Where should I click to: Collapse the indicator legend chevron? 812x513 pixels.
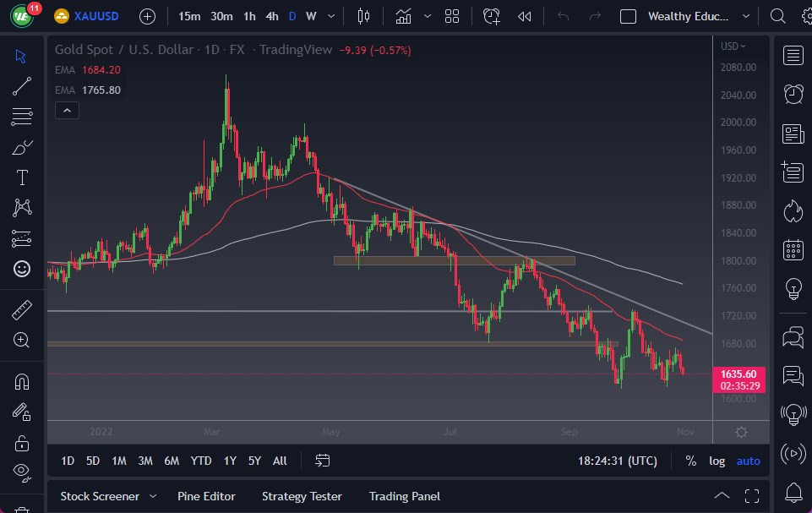click(x=66, y=110)
